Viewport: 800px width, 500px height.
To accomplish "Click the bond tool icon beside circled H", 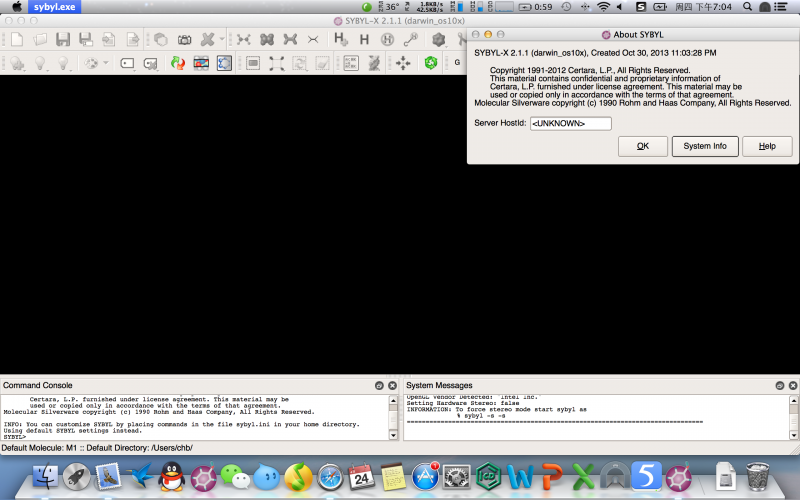I will 410,39.
